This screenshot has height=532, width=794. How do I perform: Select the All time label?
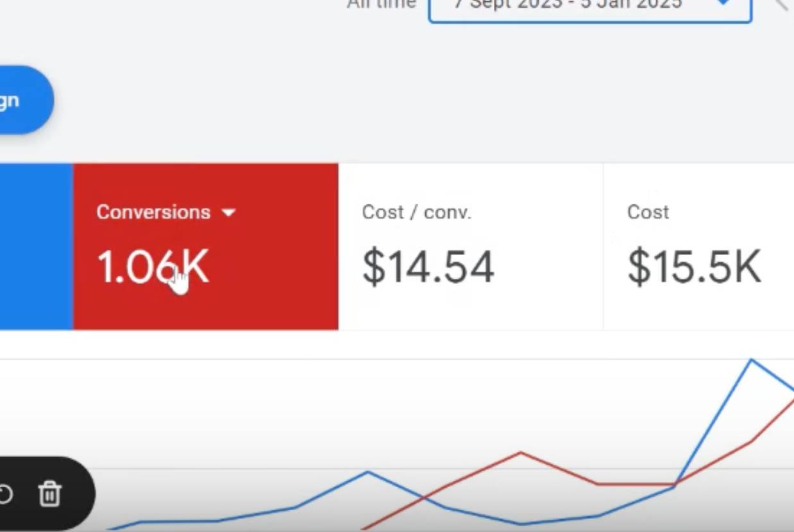[381, 4]
